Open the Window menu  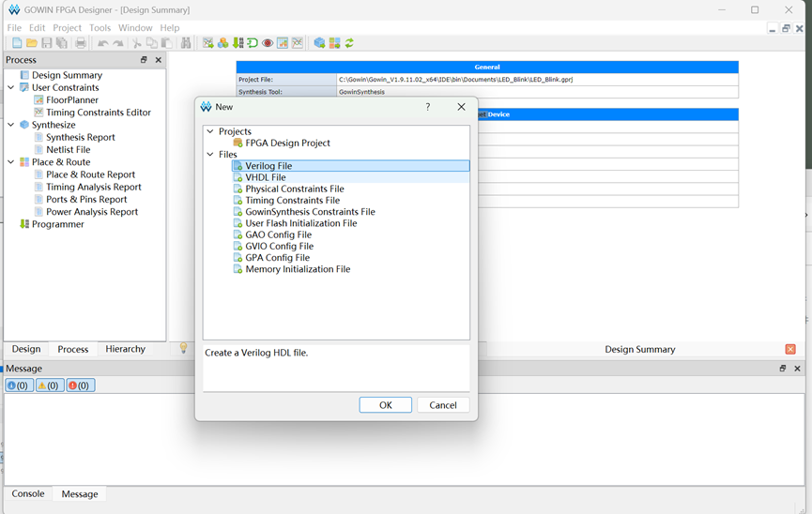[x=135, y=27]
